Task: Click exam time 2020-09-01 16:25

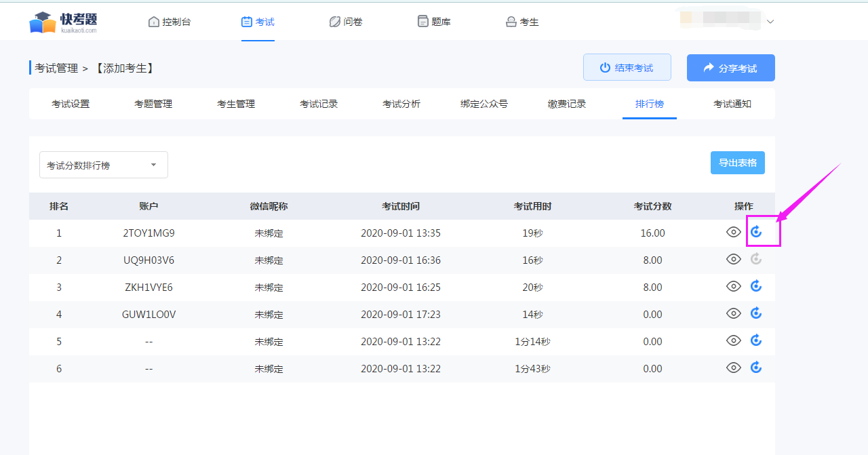Action: [x=401, y=288]
